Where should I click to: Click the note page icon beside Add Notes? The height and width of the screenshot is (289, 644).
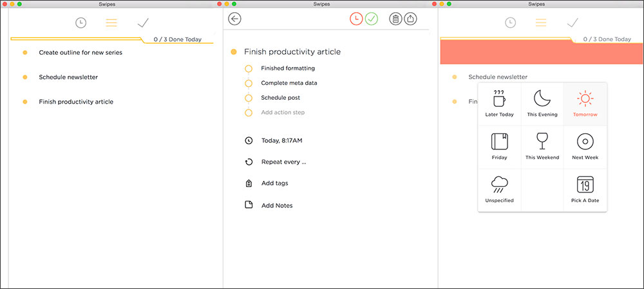click(249, 205)
